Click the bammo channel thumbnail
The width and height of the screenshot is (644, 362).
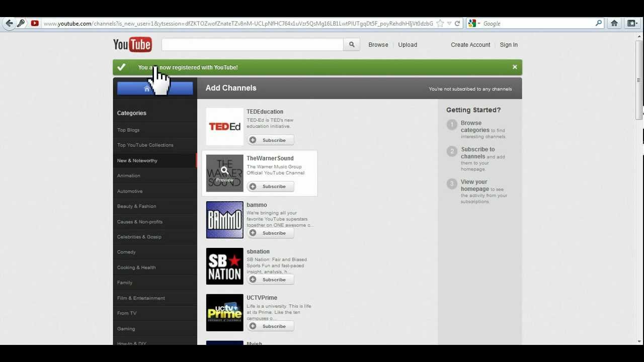pos(224,220)
